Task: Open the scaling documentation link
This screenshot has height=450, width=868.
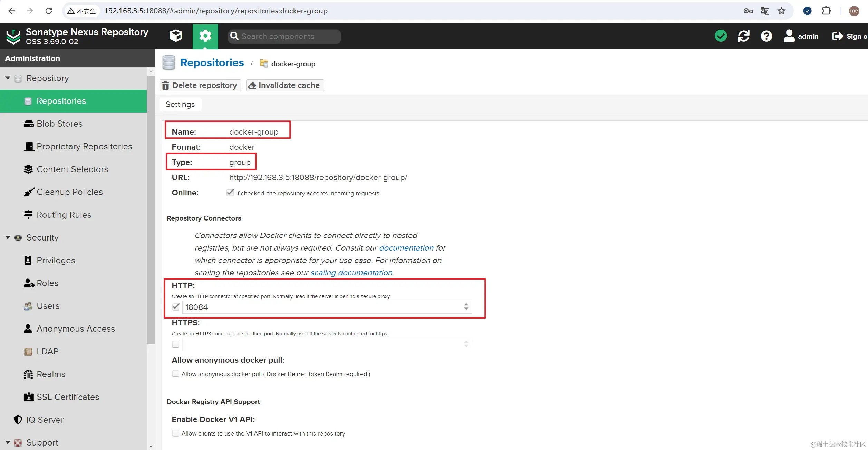Action: click(x=351, y=273)
